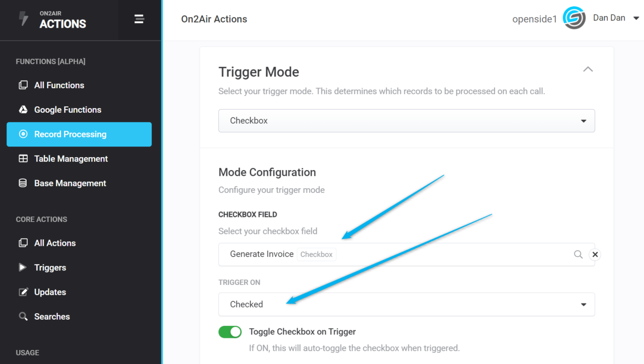
Task: Click the search icon in checkbox field
Action: coord(578,254)
